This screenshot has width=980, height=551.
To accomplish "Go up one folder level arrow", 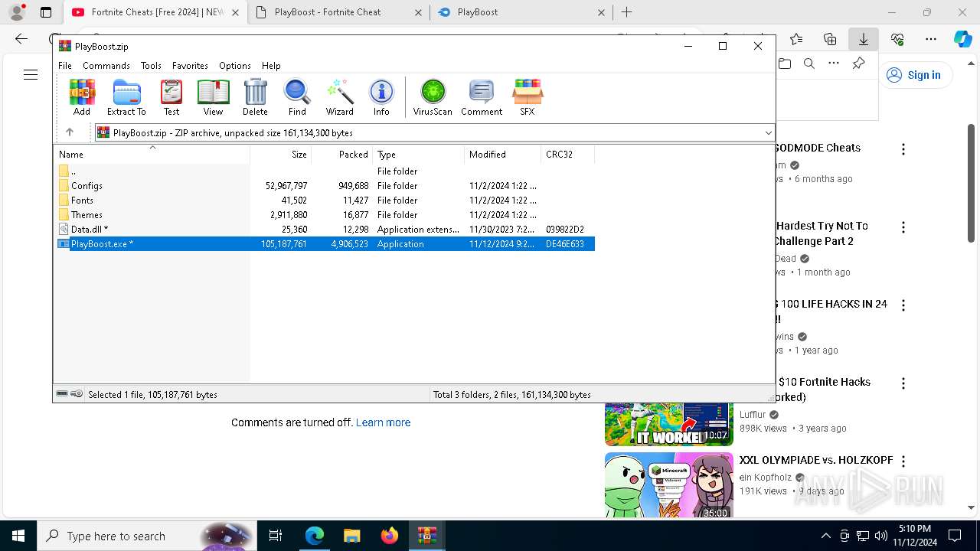I will (70, 132).
